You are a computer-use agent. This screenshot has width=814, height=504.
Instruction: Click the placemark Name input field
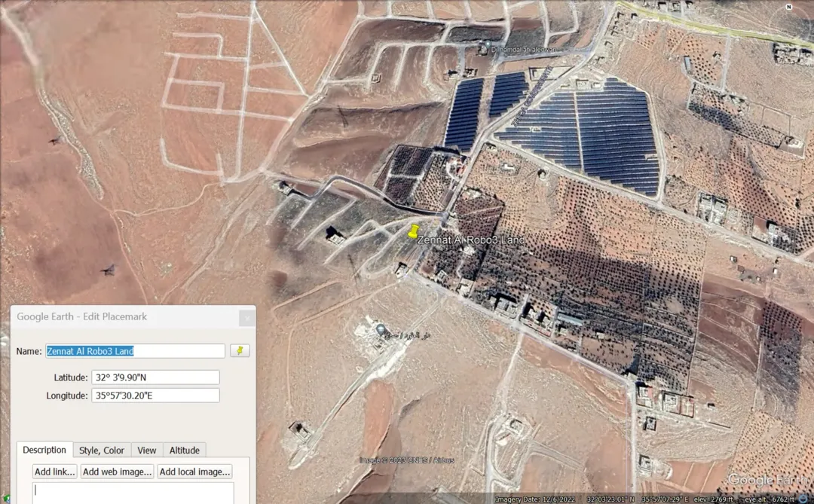(x=135, y=351)
